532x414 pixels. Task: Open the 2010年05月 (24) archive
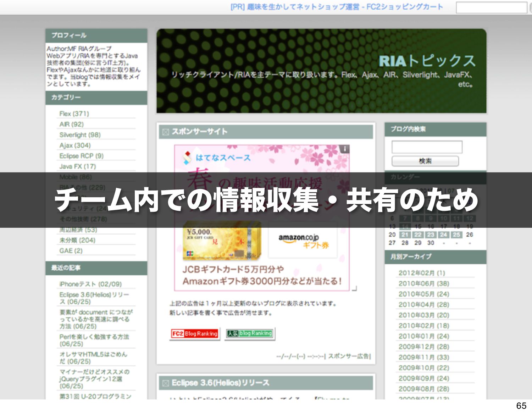pos(424,294)
